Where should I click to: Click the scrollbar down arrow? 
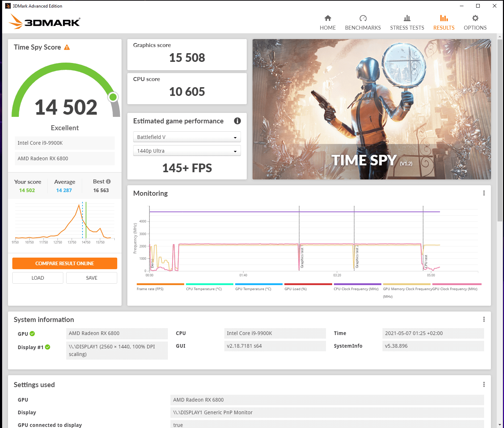[500, 425]
